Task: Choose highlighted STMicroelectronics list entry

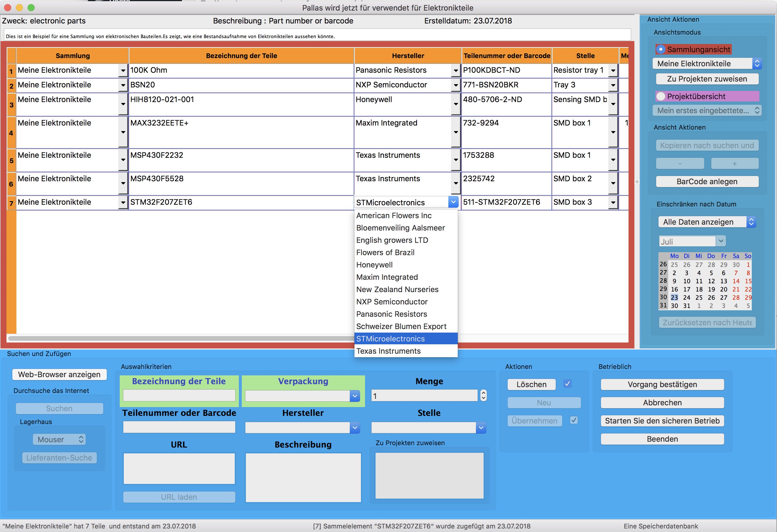Action: tap(406, 338)
